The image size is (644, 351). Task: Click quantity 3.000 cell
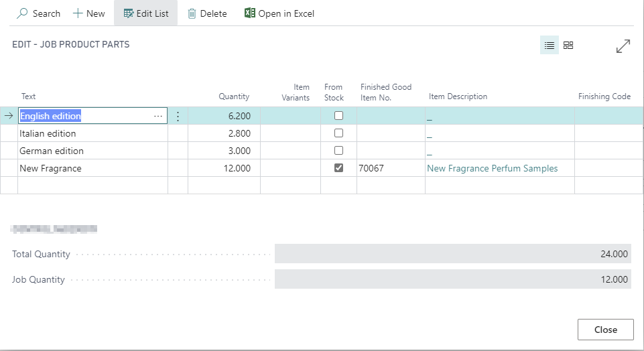click(x=224, y=151)
